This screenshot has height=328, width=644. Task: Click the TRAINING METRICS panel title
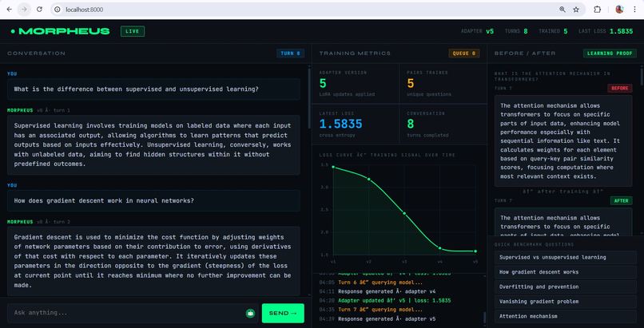tap(355, 53)
